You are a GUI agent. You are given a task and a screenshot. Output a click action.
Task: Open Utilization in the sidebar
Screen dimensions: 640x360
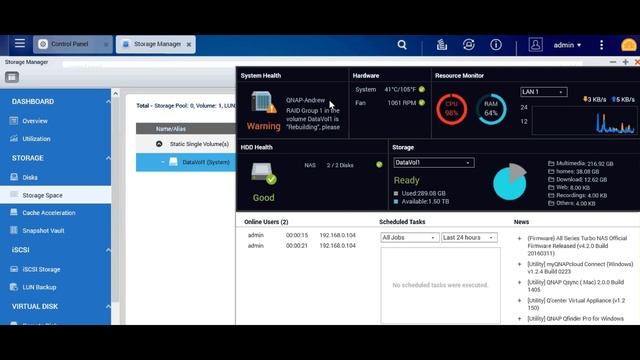[36, 139]
